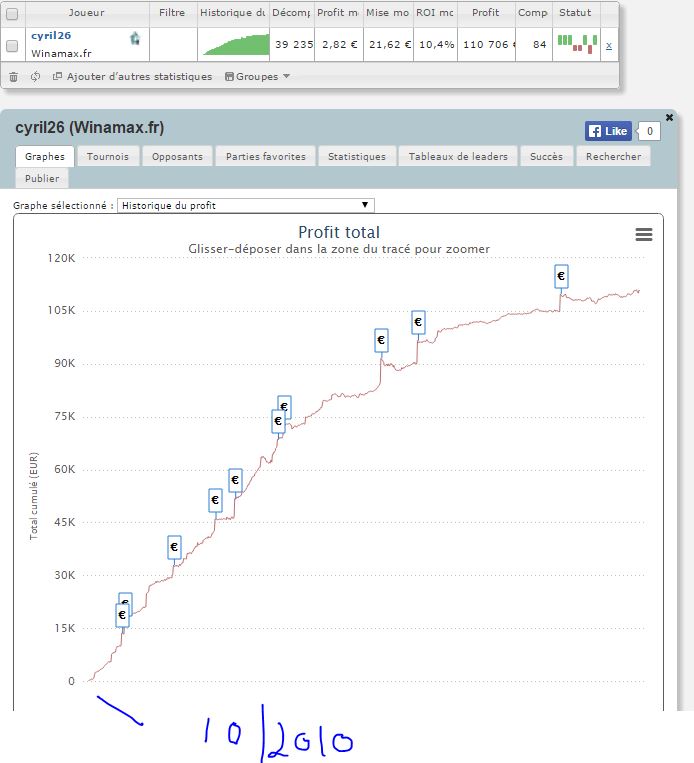Expand the Groupes dropdown
The image size is (694, 763).
pos(257,76)
